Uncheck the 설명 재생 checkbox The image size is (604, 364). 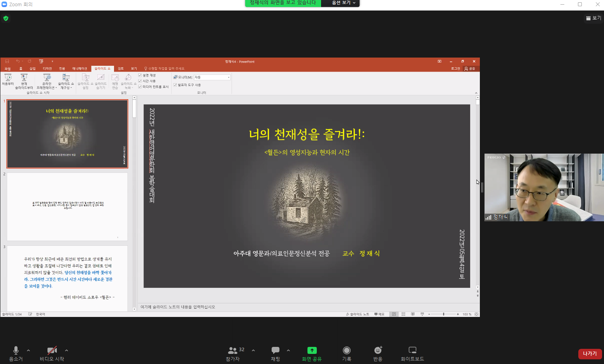[140, 75]
